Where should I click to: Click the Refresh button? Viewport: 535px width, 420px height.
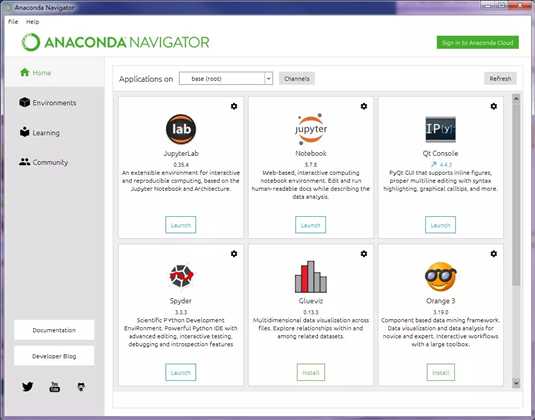pos(500,78)
